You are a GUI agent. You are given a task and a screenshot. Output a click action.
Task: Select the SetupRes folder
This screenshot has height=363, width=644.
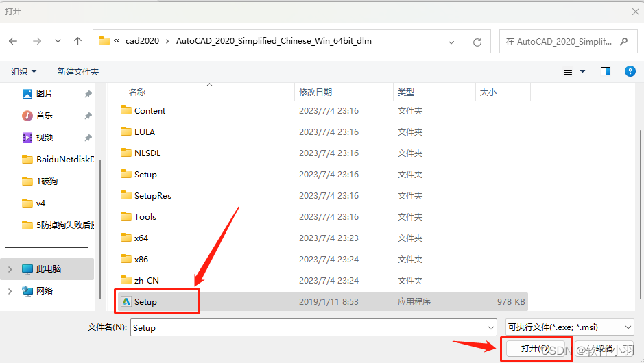pos(146,196)
